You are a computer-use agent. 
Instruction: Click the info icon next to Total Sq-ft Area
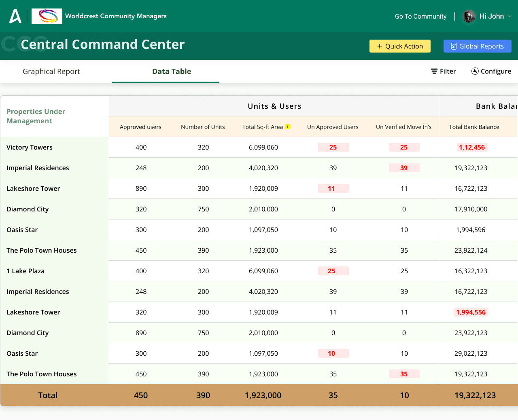coord(288,127)
